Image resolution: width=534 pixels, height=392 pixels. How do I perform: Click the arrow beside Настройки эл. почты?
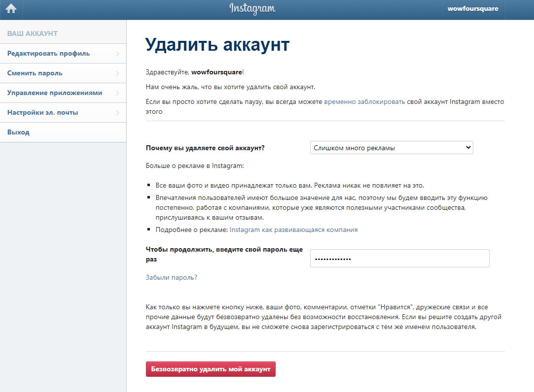pyautogui.click(x=117, y=113)
